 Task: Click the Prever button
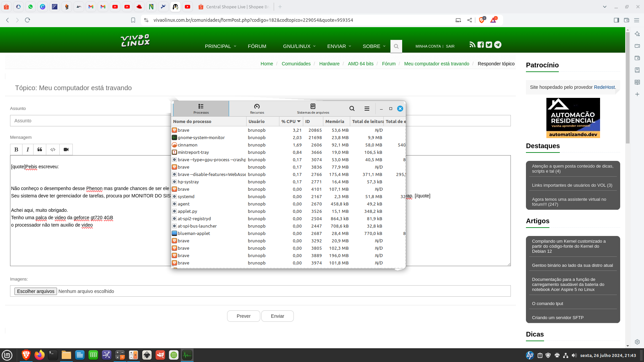coord(244,316)
